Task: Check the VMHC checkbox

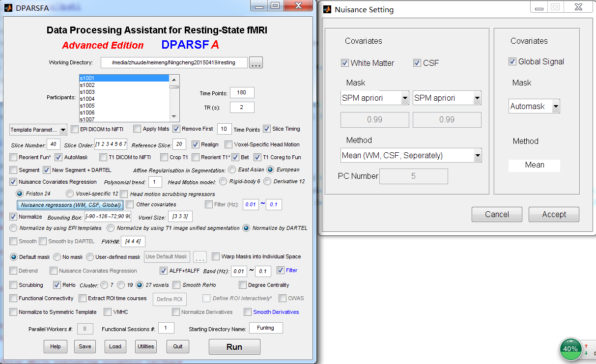Action: [x=108, y=312]
